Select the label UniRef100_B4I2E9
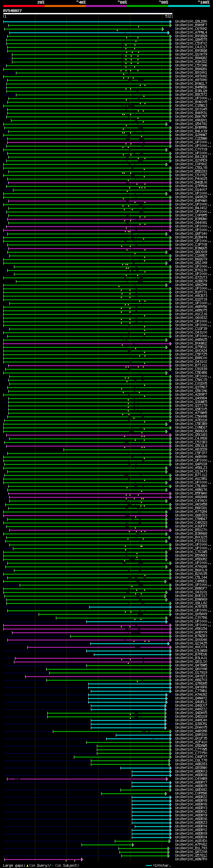The height and width of the screenshot is (868, 213). click(x=191, y=157)
